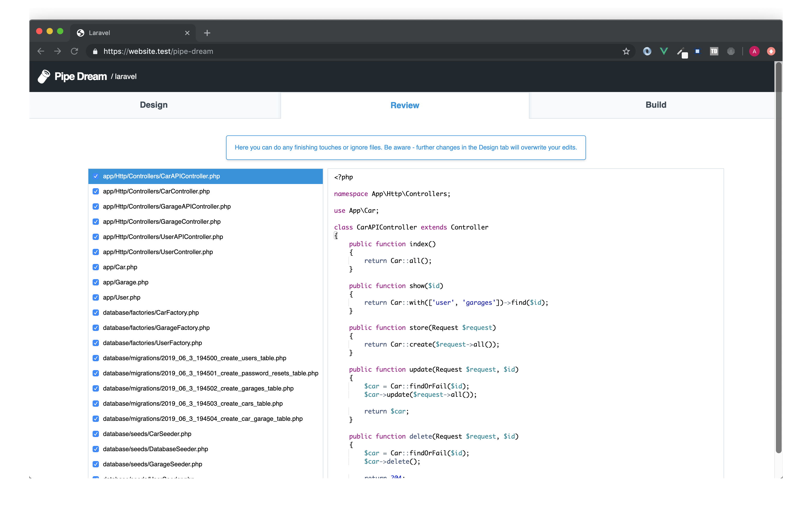Uncheck app/Car.php file checkbox

(96, 267)
